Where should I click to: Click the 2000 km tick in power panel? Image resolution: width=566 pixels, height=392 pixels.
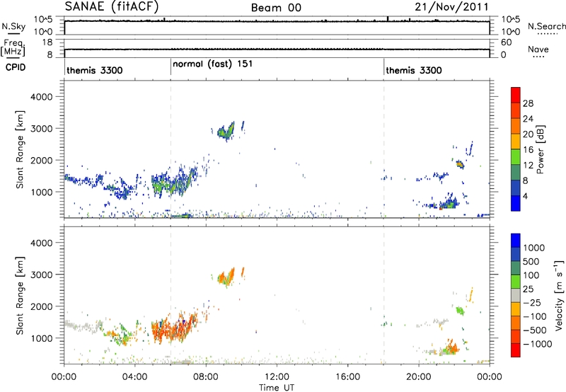(42, 160)
